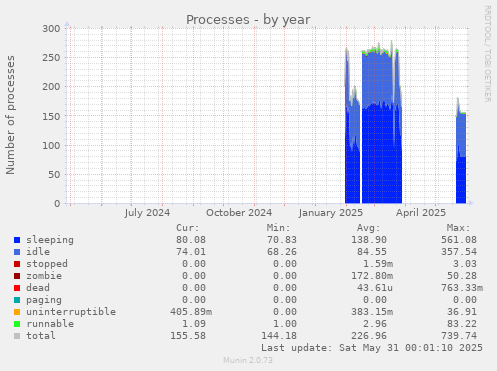The width and height of the screenshot is (497, 371).
Task: Click sleeping average value 138.90
Action: (x=369, y=240)
